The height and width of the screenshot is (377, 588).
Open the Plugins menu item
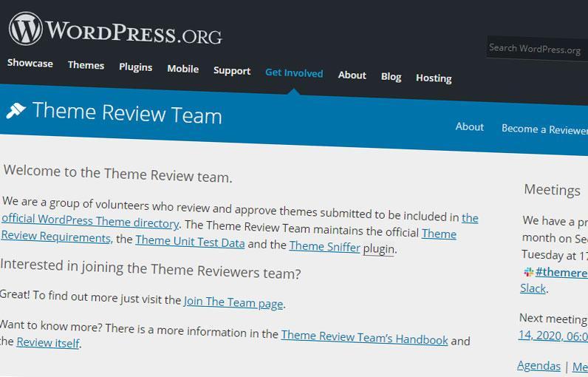point(135,67)
